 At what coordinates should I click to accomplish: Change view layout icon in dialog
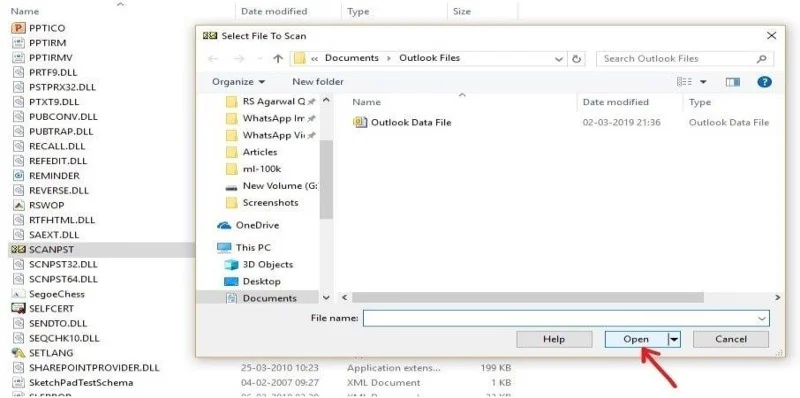coord(684,82)
